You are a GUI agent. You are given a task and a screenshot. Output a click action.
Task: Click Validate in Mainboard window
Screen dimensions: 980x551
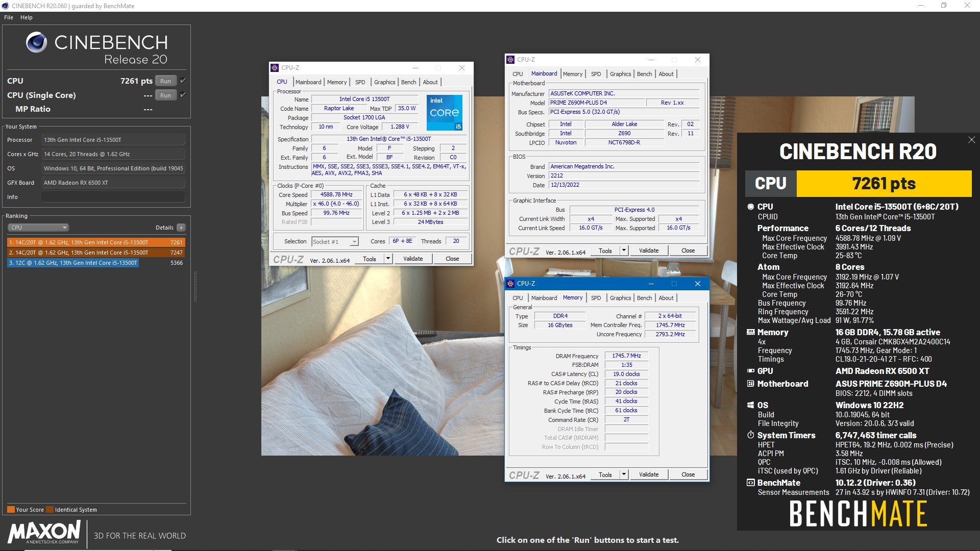click(x=649, y=251)
